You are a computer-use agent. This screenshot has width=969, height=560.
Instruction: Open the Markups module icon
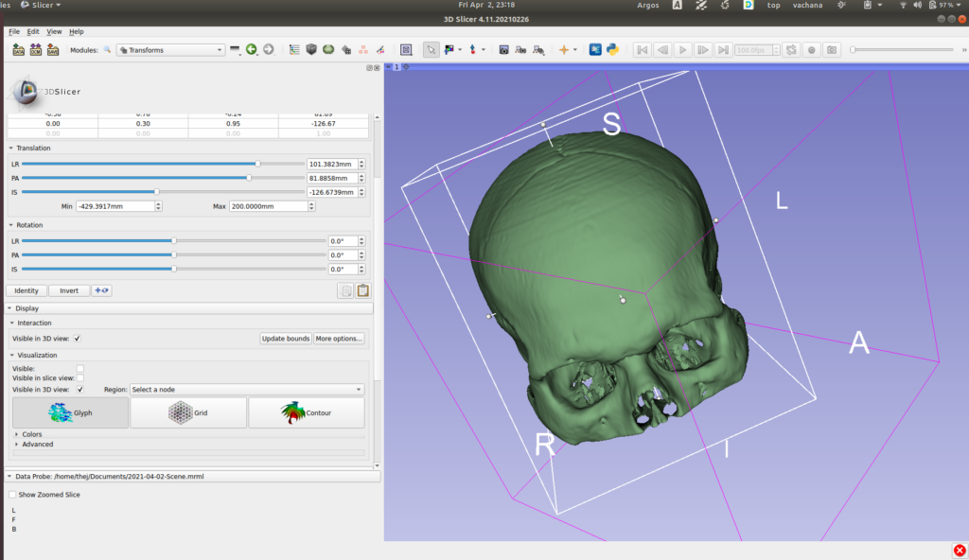(363, 49)
